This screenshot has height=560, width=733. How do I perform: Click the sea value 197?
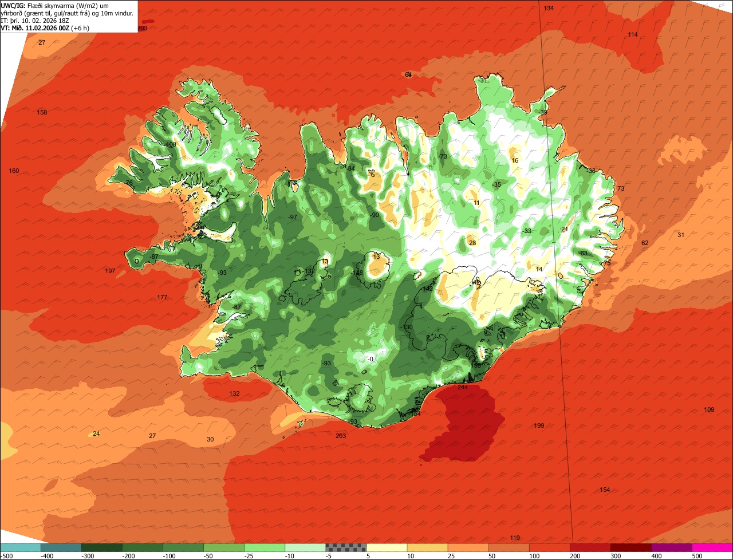111,271
